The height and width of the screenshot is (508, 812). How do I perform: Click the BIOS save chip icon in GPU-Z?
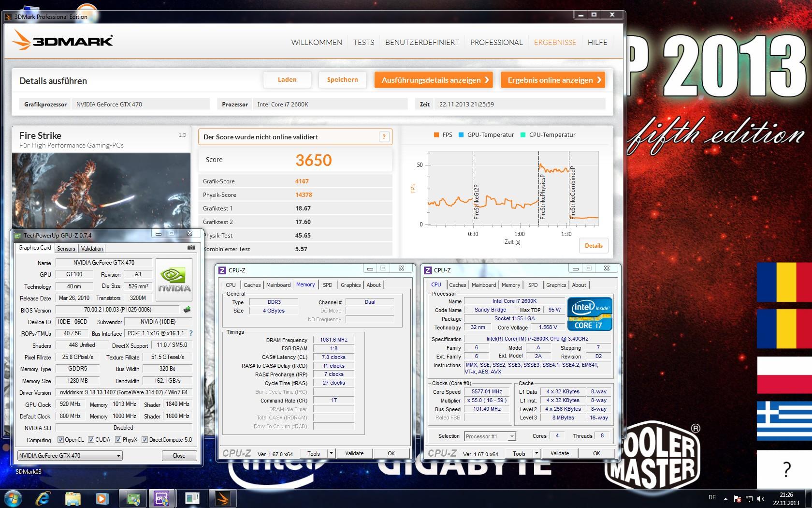tap(187, 310)
